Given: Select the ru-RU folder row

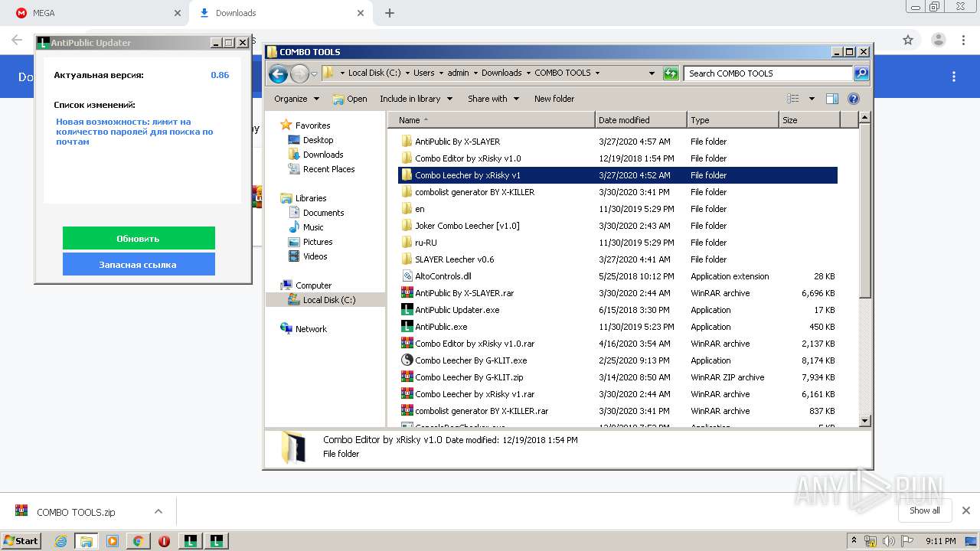Looking at the screenshot, I should (618, 243).
